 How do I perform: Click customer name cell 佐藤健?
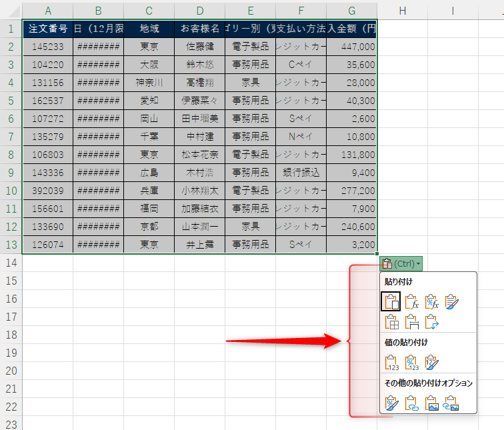(x=199, y=47)
